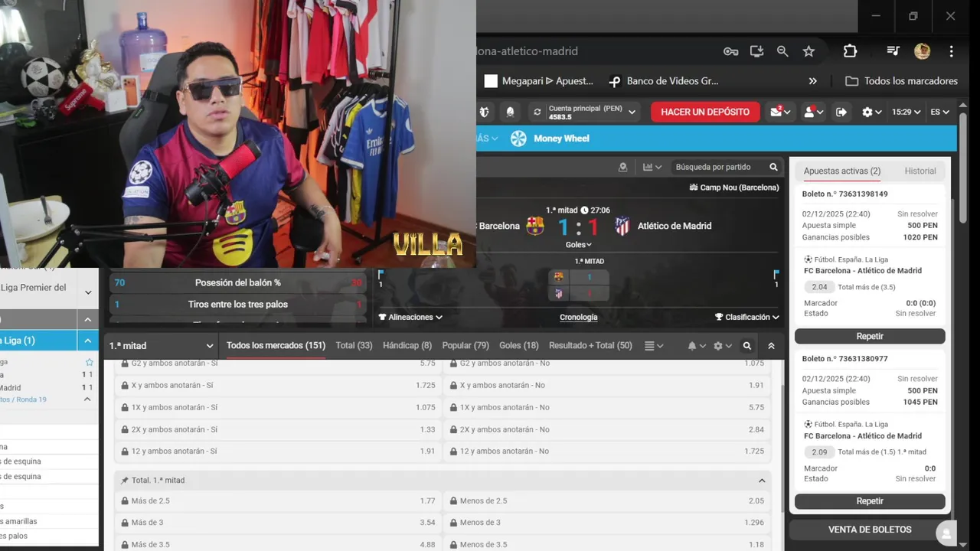Viewport: 980px width, 551px height.
Task: Select 2X y ambos anotarán - Sí
Action: coord(278,429)
